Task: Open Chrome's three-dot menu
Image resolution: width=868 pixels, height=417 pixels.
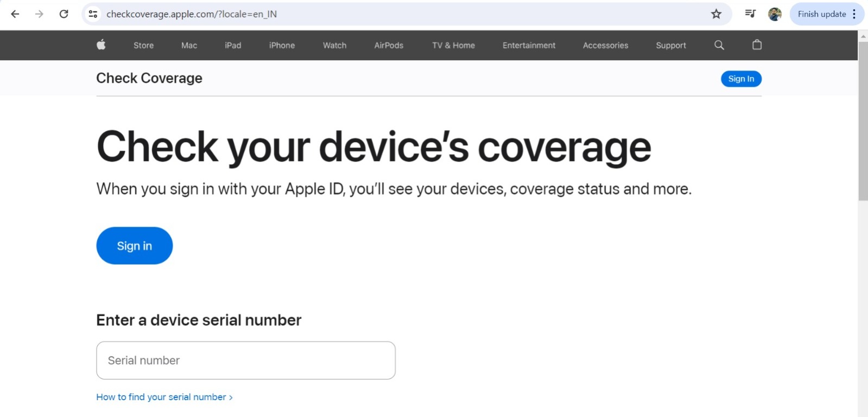Action: [x=854, y=14]
